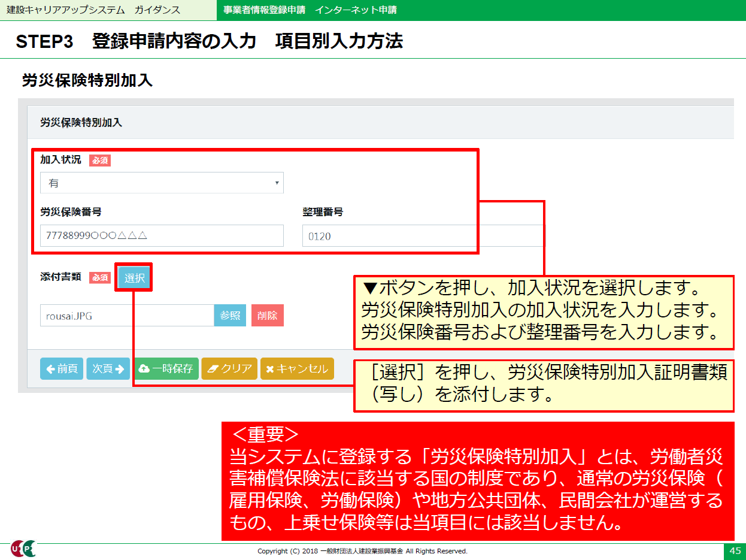
Task: Click the クリア button
Action: click(229, 369)
